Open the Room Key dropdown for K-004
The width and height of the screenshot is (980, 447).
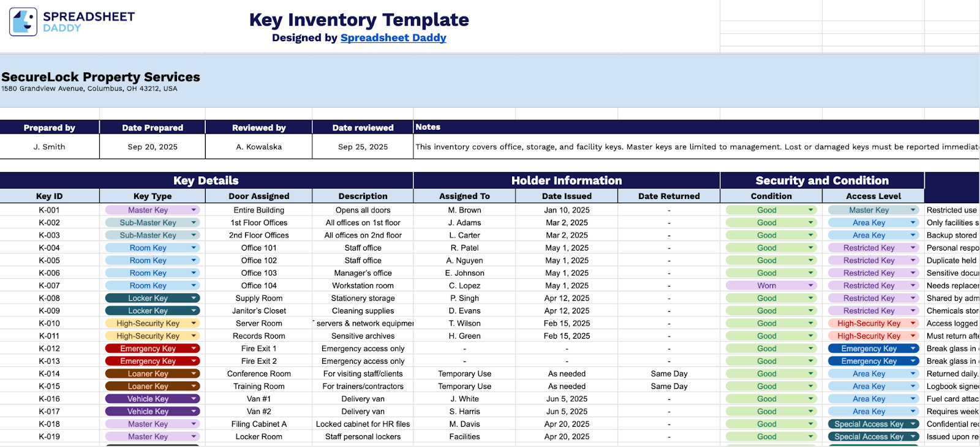click(x=194, y=247)
